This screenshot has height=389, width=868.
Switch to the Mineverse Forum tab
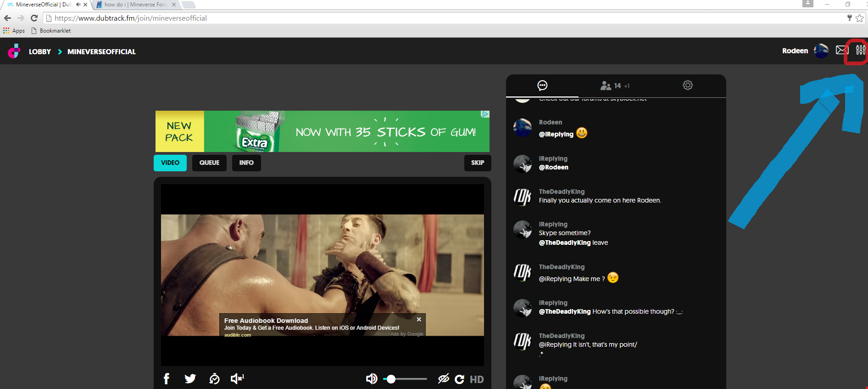pos(135,5)
